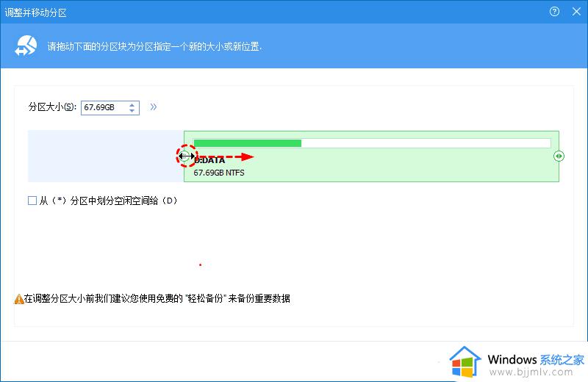Screen dimensions: 588x382
Task: Click the used space bar in D partition
Action: [x=248, y=143]
